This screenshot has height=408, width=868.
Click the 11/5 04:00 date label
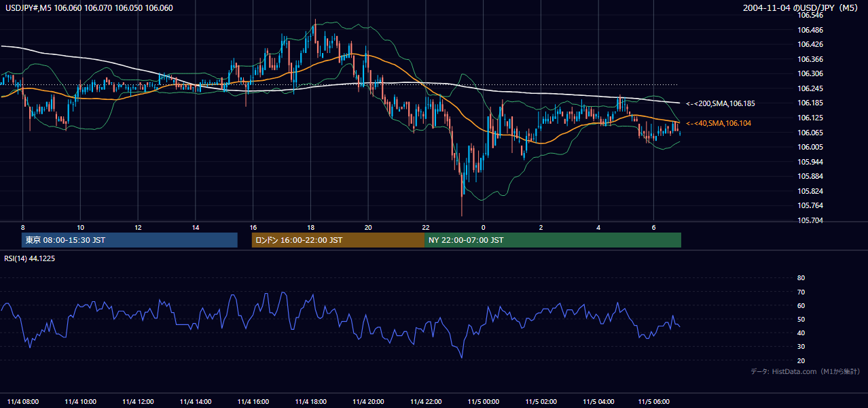tap(598, 401)
